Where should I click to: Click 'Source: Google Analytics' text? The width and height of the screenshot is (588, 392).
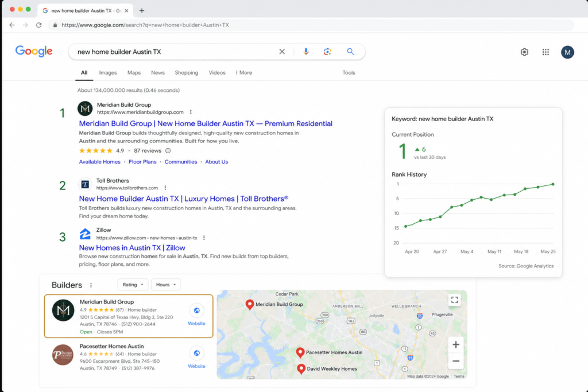coord(526,266)
